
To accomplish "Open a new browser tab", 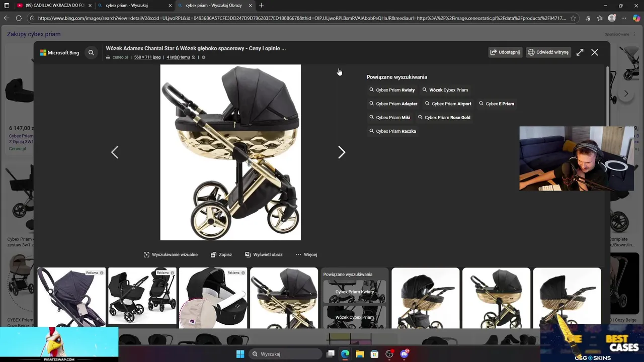I will click(x=261, y=6).
